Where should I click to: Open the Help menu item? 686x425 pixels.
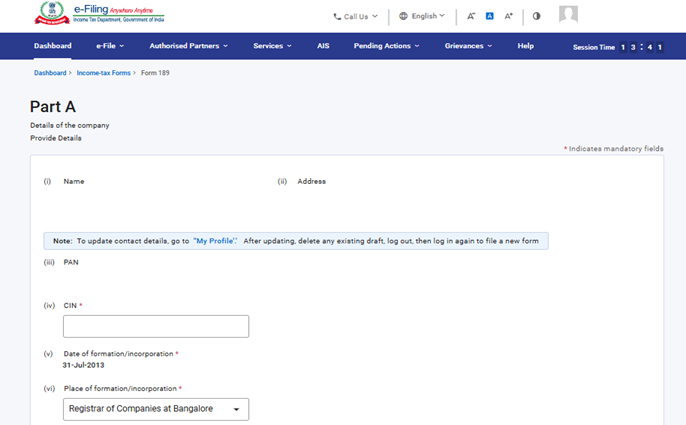coord(525,46)
